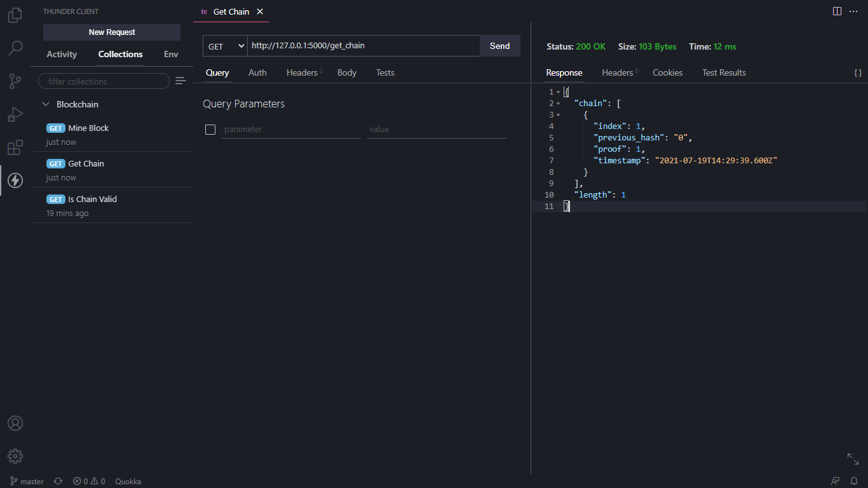Fold JSON at line 1 arrow
Viewport: 868px width, 488px height.
coord(559,92)
